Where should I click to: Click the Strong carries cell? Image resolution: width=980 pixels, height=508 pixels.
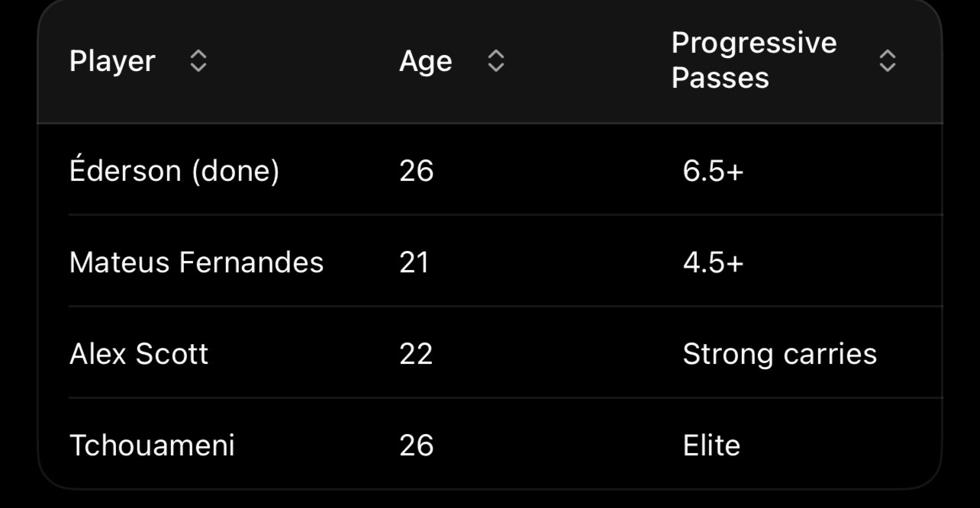click(780, 354)
